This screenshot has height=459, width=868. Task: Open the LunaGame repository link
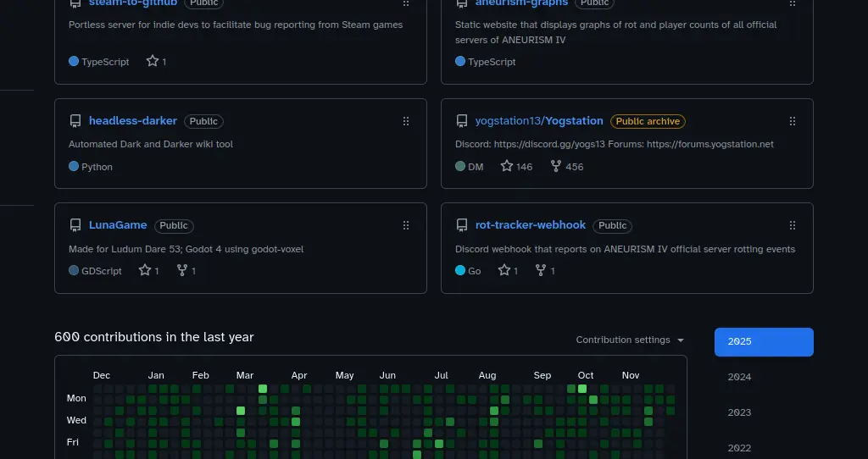coord(118,225)
